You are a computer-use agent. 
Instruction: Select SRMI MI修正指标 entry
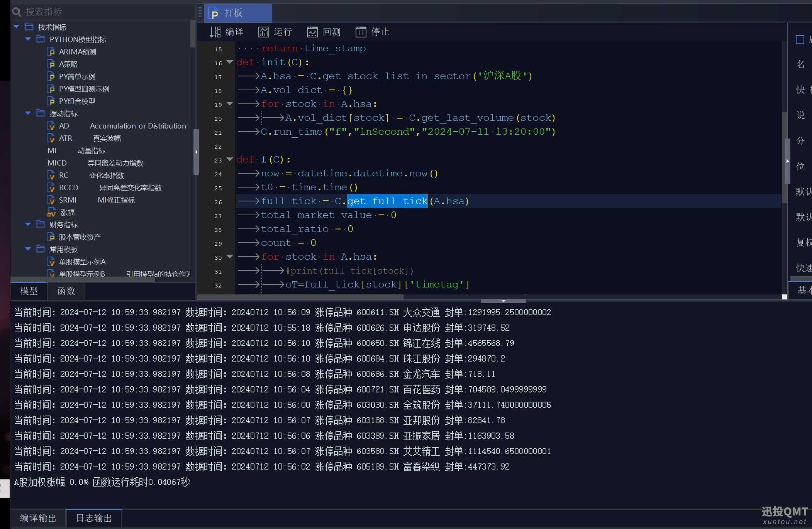tap(97, 200)
